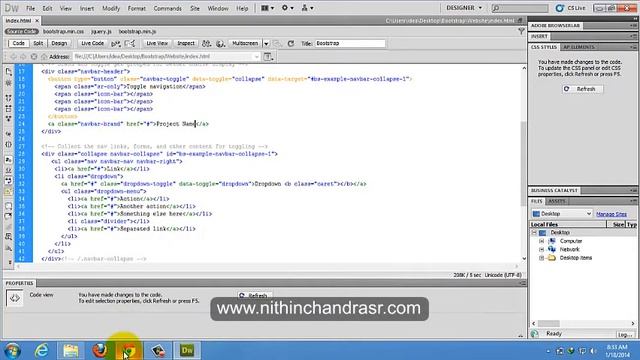
Task: Click the related files filter funnel icon
Action: [521, 31]
